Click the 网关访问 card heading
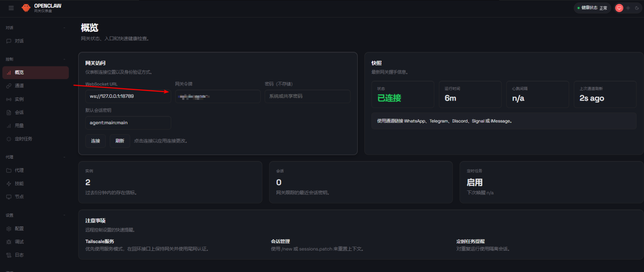This screenshot has height=272, width=644. coord(95,63)
